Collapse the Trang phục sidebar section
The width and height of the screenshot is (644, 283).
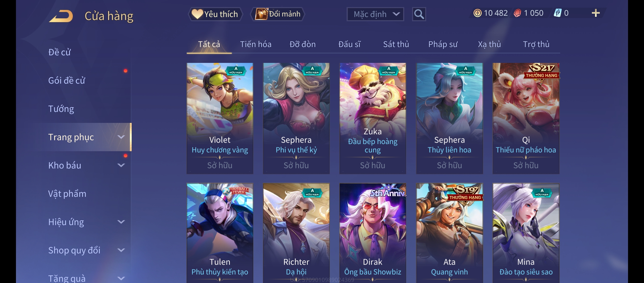tap(121, 137)
